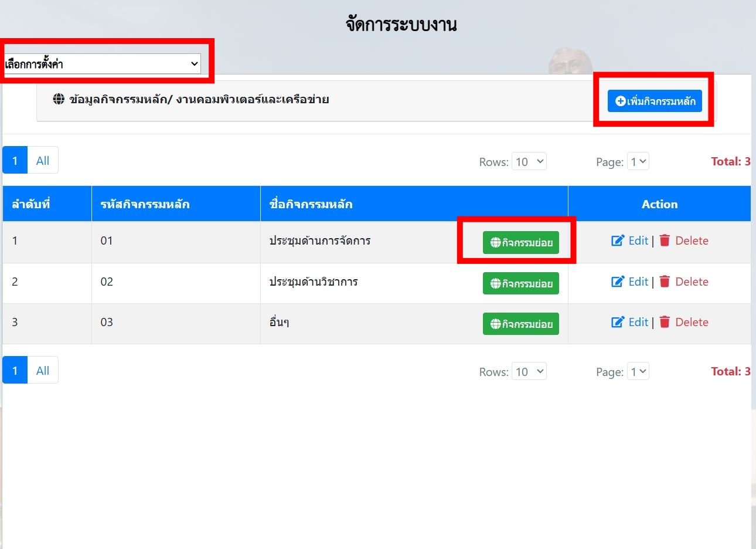The width and height of the screenshot is (756, 549).
Task: Expand the top Rows selector showing 10
Action: tap(529, 161)
